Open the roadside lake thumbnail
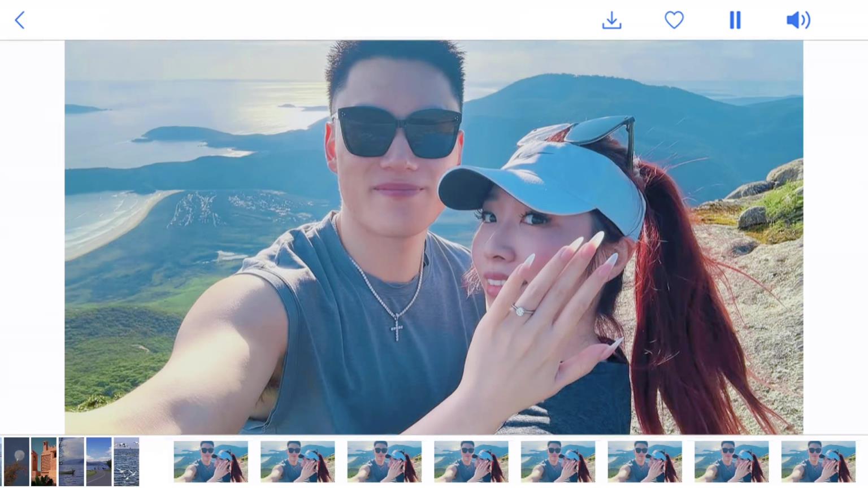This screenshot has height=488, width=868. (99, 461)
